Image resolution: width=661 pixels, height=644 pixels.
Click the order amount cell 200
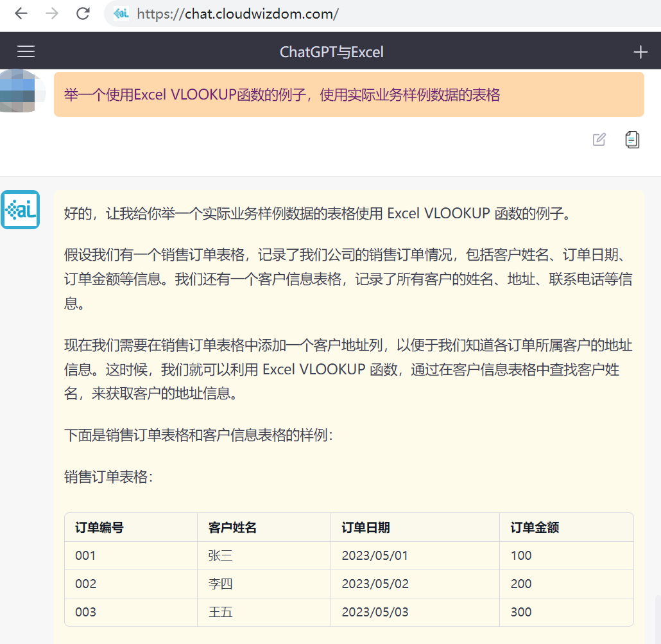click(567, 584)
